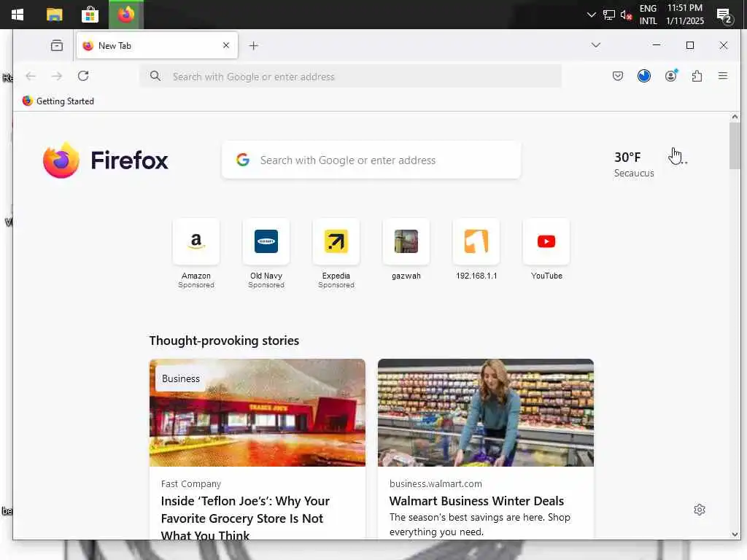
Task: Open a new tab with plus button
Action: click(253, 46)
